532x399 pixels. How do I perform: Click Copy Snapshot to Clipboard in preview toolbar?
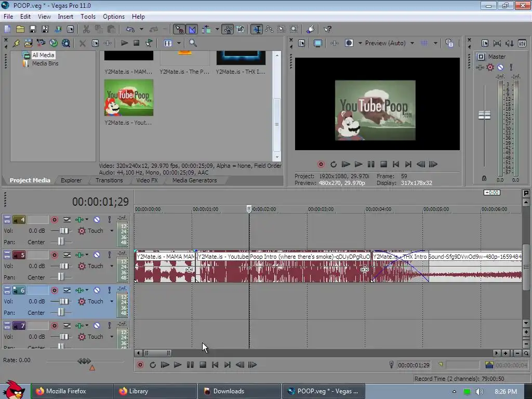click(x=449, y=43)
